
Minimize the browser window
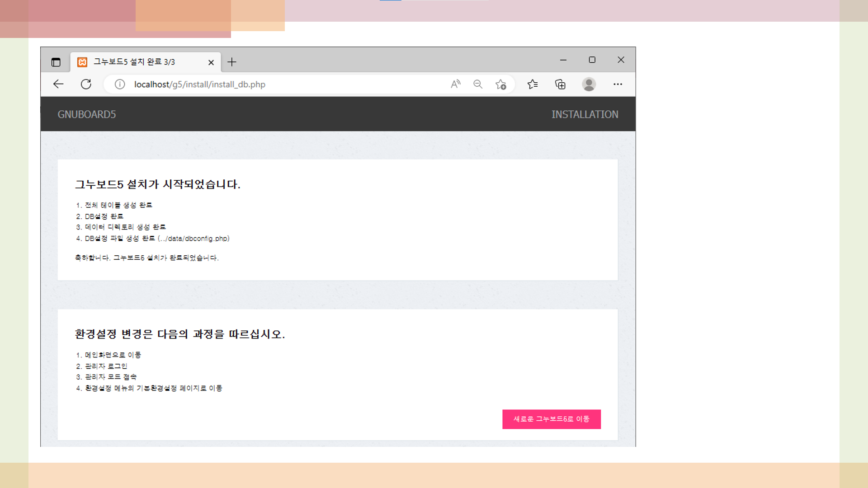[563, 60]
